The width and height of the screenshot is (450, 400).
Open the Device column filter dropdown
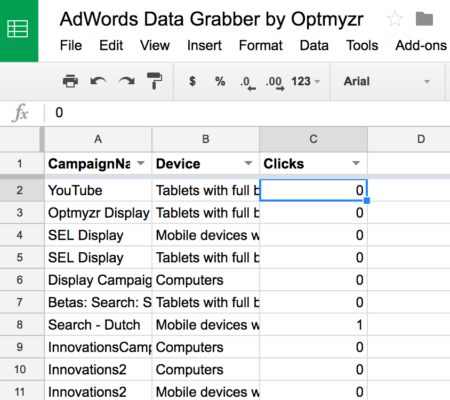[x=248, y=163]
